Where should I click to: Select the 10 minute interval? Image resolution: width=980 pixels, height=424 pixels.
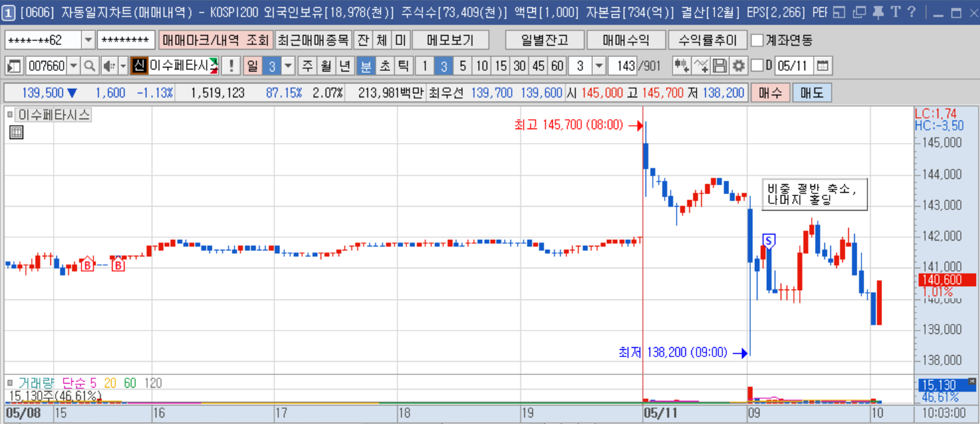click(x=481, y=66)
